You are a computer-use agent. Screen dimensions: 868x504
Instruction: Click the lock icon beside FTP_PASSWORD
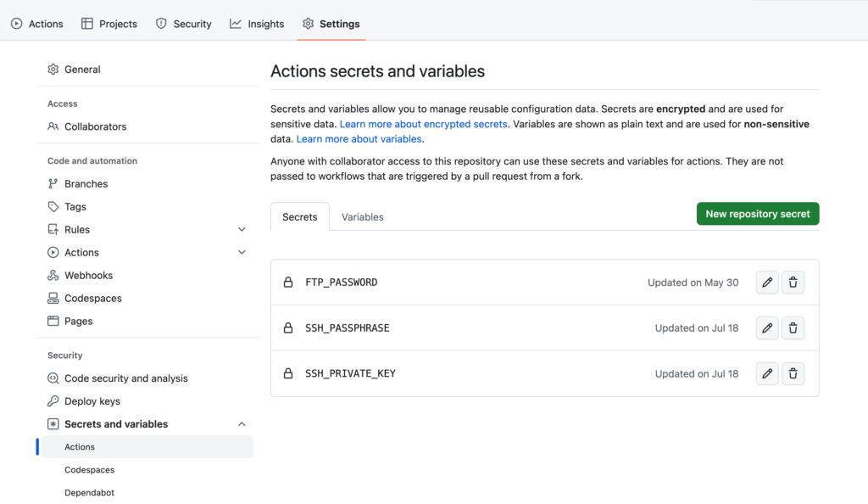288,283
